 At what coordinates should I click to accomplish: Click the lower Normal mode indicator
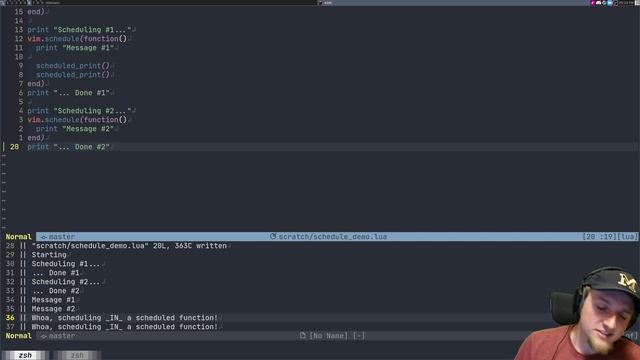pyautogui.click(x=18, y=336)
